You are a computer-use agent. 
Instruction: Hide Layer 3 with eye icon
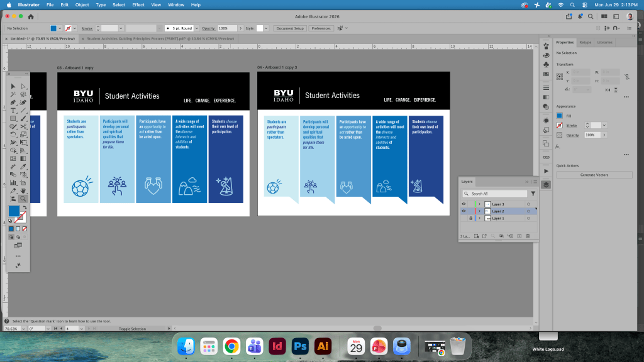(464, 204)
